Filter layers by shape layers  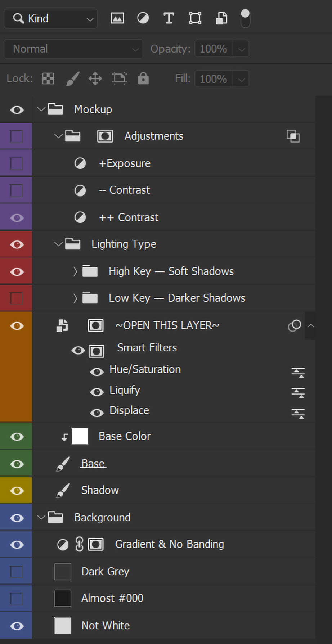coord(195,18)
